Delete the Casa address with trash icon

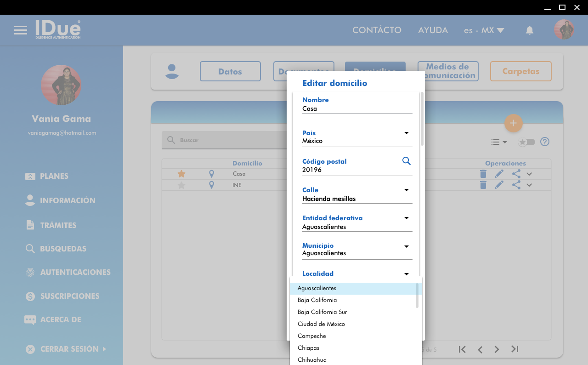[483, 174]
